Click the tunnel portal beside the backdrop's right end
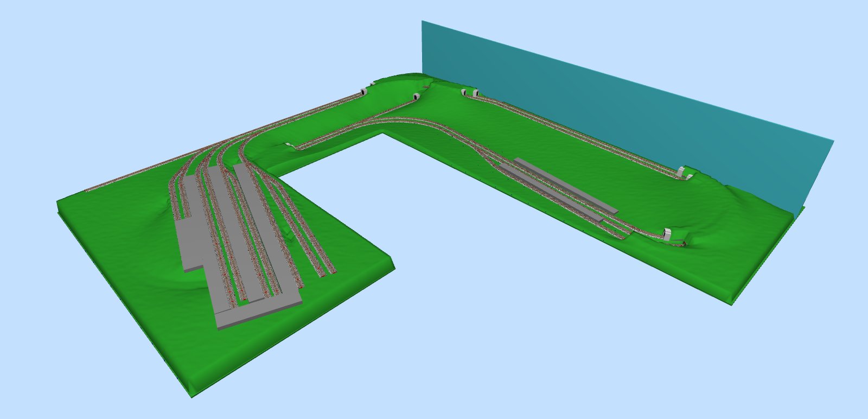 click(681, 173)
